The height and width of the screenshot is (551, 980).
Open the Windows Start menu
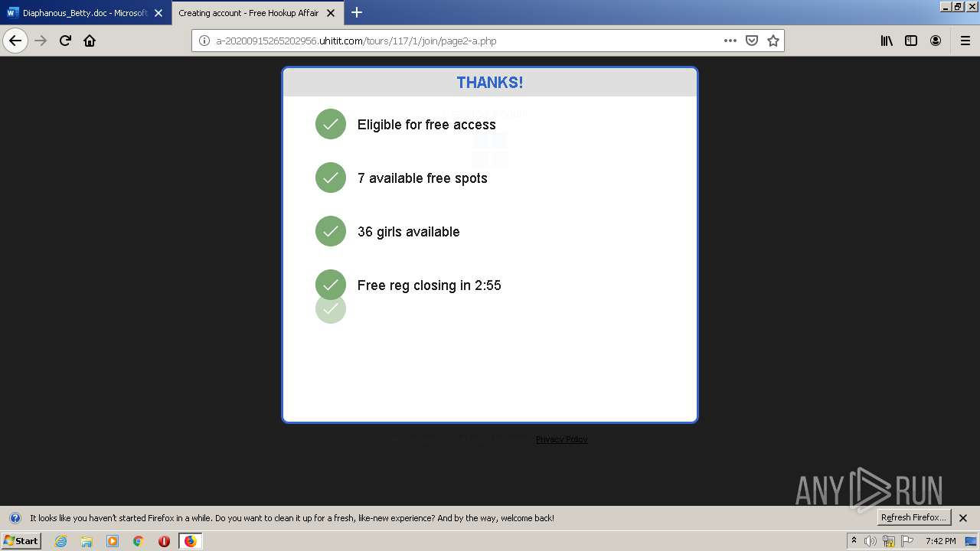click(x=21, y=540)
